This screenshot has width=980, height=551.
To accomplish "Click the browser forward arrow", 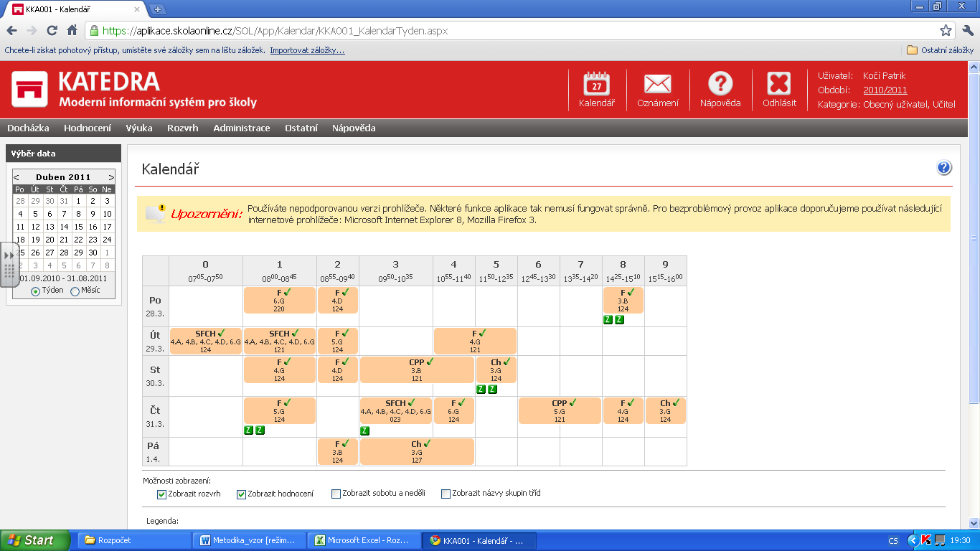I will 32,31.
